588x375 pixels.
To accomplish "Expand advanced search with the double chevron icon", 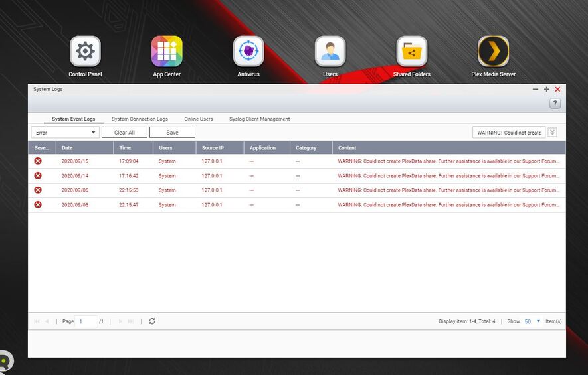I will coord(552,132).
